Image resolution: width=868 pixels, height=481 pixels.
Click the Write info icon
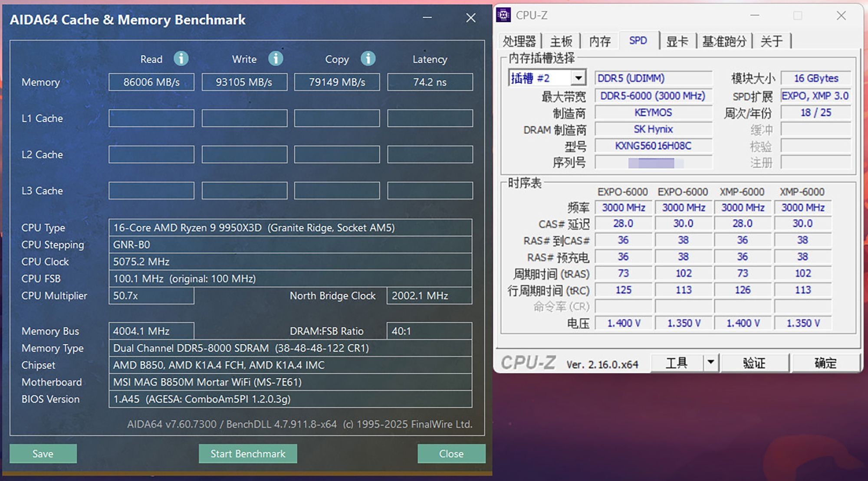coord(275,59)
